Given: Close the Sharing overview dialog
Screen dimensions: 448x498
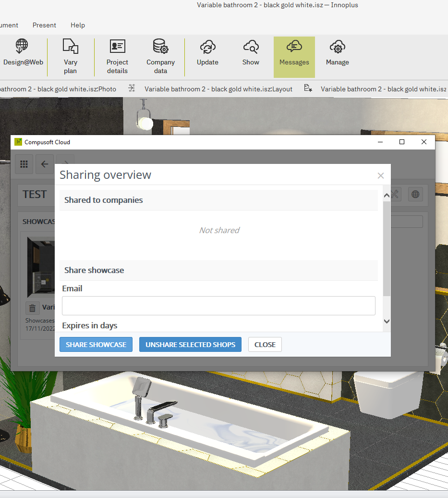Looking at the screenshot, I should [x=381, y=175].
